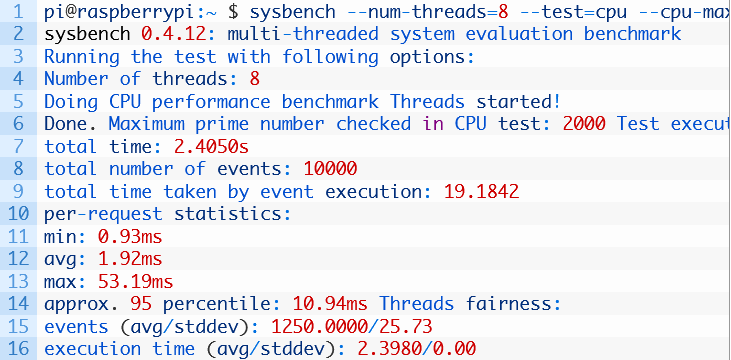Click the sysbench command on line 1
The width and height of the screenshot is (731, 360).
292,12
